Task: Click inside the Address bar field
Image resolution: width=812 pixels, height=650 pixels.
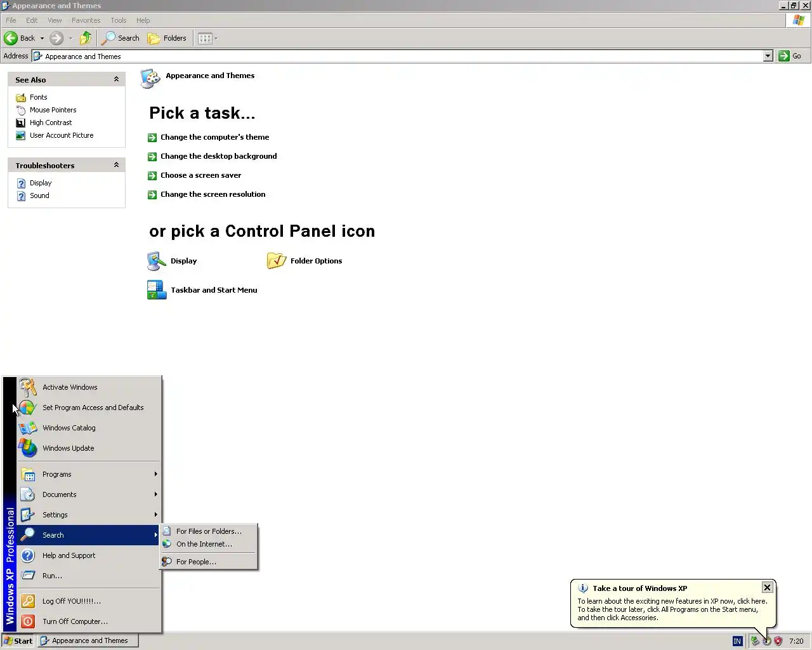Action: click(x=398, y=56)
